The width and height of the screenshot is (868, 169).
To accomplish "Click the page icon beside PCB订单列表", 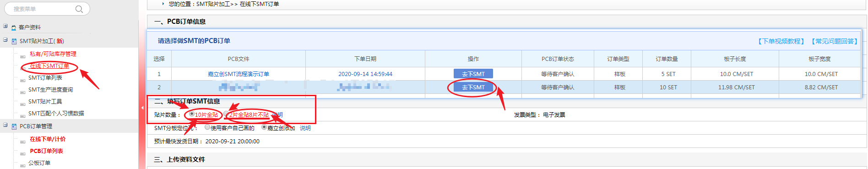I will click(x=23, y=153).
